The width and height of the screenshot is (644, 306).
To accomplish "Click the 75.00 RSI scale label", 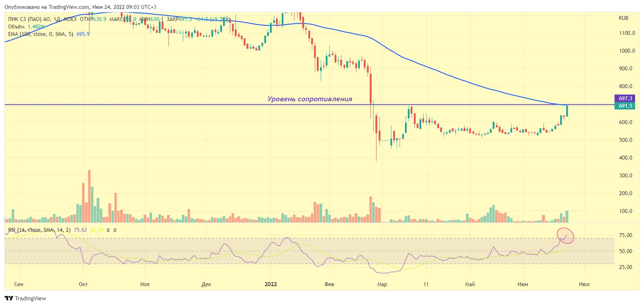I will click(626, 235).
